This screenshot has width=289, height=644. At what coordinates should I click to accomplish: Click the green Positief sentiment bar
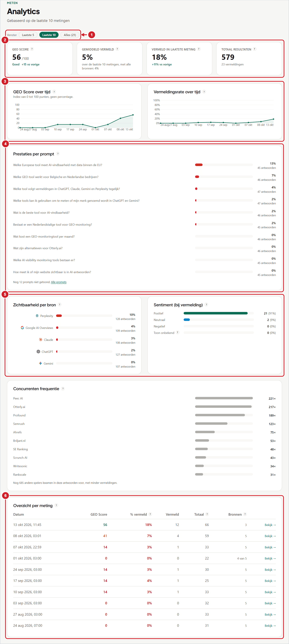pos(216,313)
